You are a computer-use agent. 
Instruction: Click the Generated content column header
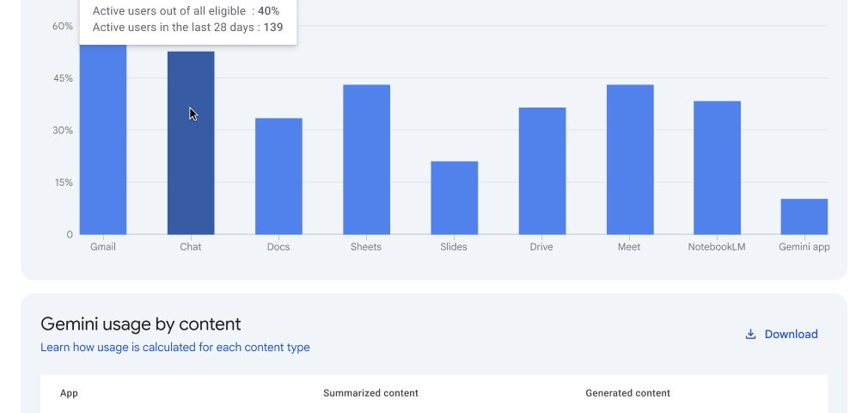tap(627, 393)
